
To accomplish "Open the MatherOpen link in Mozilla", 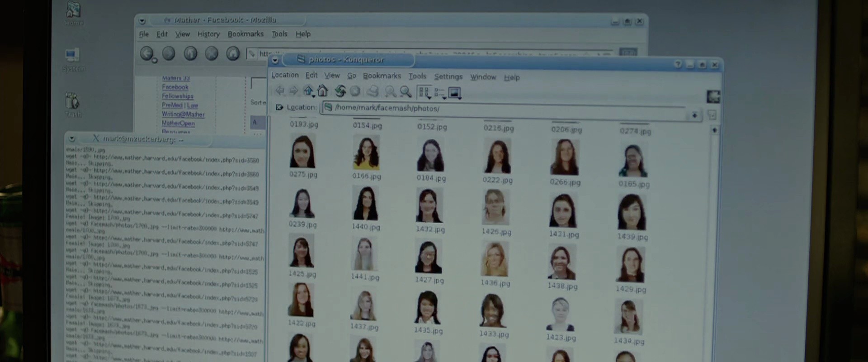I will tap(178, 123).
